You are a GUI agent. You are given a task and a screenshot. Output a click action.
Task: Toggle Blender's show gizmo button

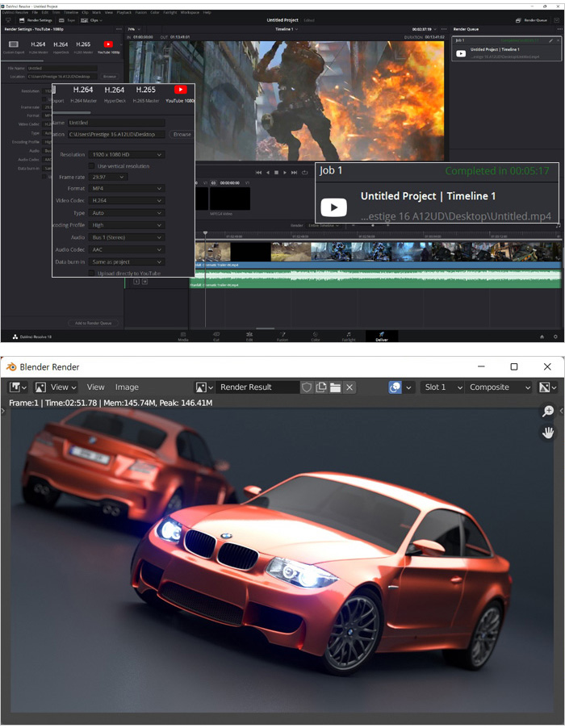(395, 387)
